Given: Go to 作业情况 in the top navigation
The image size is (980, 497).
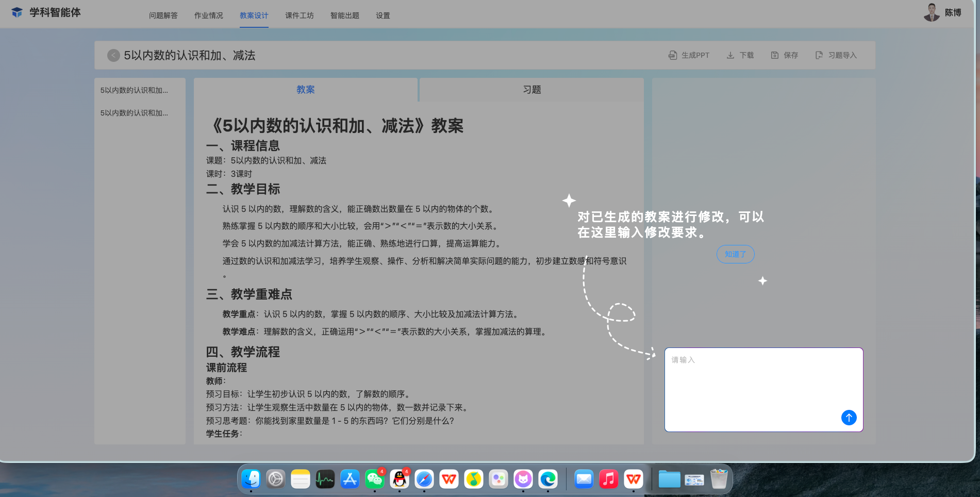Looking at the screenshot, I should point(208,15).
